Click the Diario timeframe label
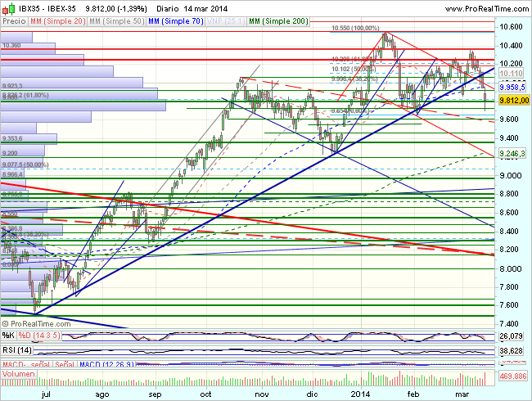Viewport: 532px width, 401px height. [x=168, y=9]
